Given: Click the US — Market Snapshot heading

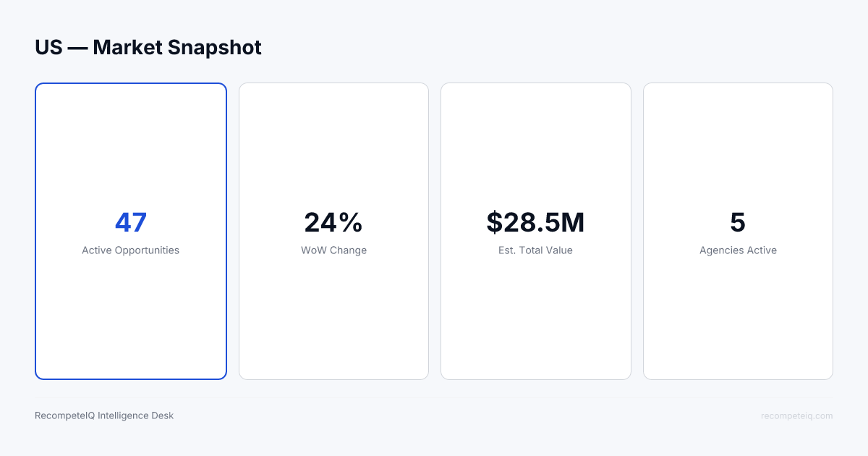Looking at the screenshot, I should click(x=148, y=48).
